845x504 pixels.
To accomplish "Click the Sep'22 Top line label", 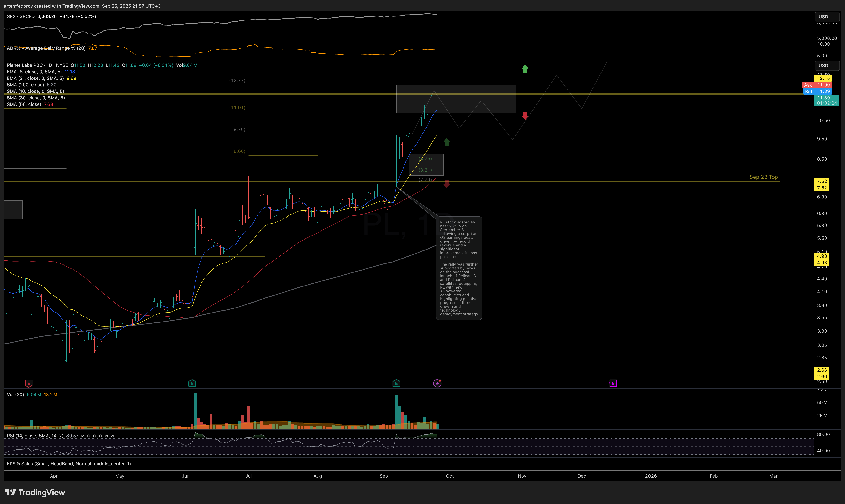I will pyautogui.click(x=763, y=177).
